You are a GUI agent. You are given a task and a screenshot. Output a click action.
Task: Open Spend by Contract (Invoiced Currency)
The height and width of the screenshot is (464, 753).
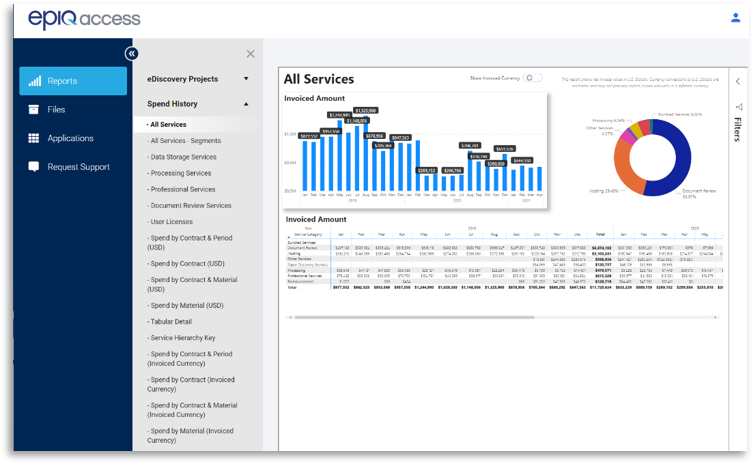[191, 384]
